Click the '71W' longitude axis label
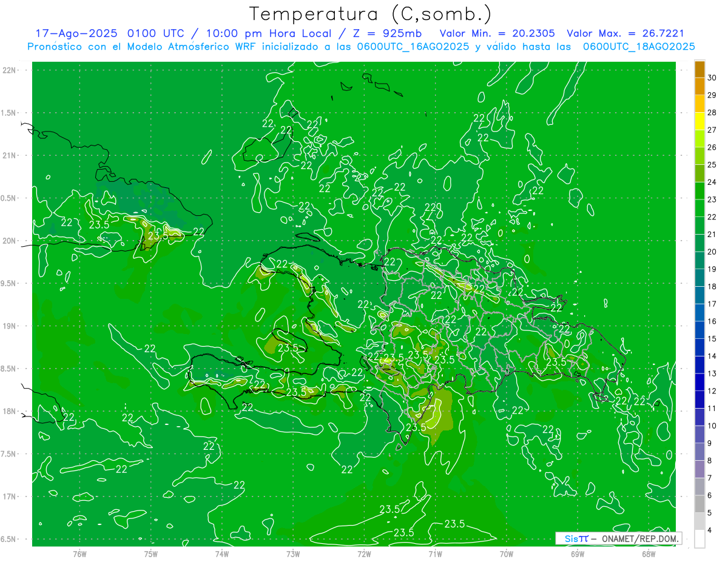Image resolution: width=728 pixels, height=562 pixels. [x=435, y=554]
